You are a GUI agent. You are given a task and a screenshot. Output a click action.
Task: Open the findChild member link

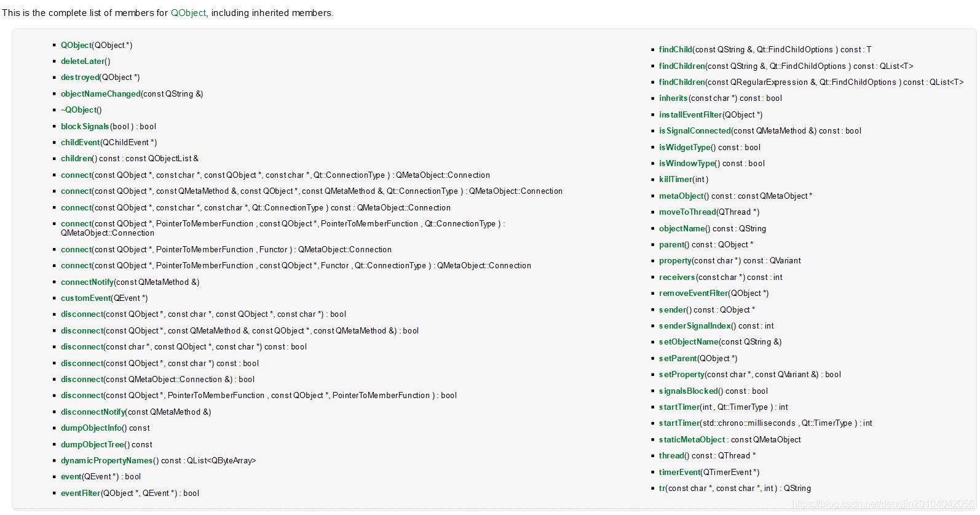676,50
